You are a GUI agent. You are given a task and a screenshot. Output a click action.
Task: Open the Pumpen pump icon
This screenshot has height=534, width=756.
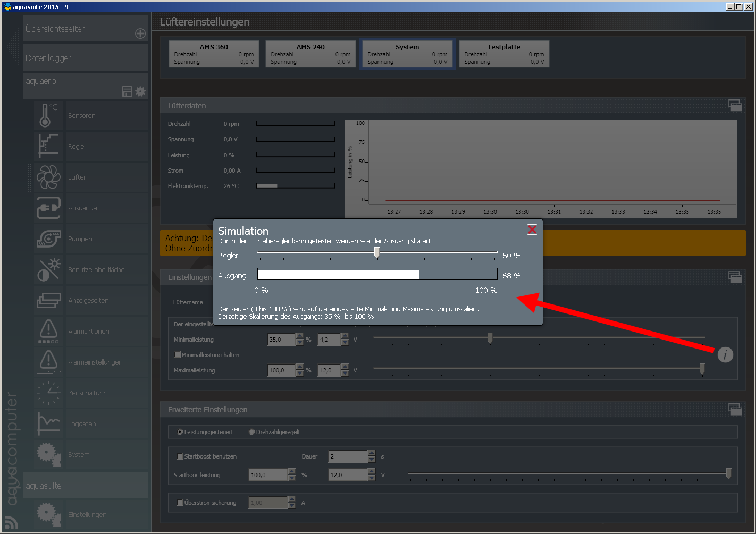[48, 239]
